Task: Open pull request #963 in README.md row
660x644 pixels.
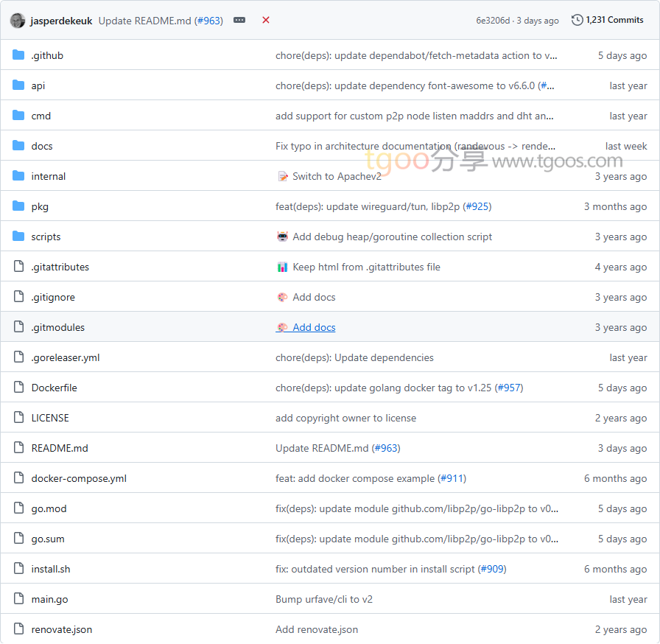Action: (x=386, y=448)
